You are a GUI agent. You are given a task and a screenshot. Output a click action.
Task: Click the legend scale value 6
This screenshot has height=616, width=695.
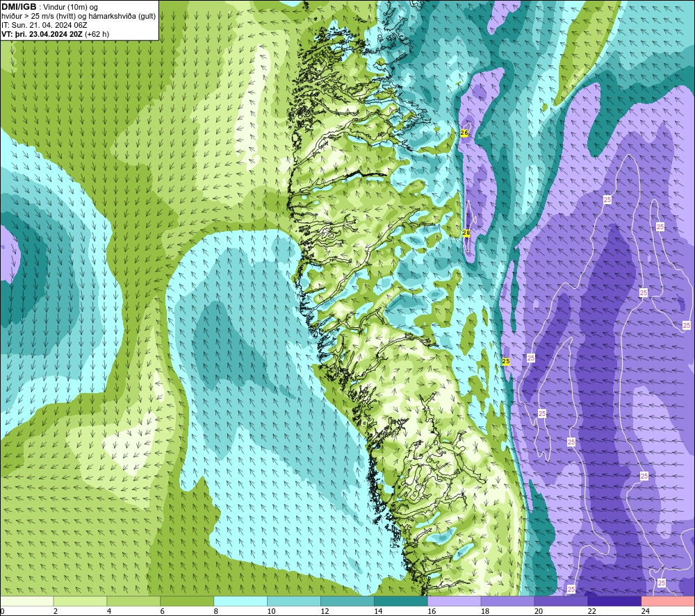[x=162, y=611]
